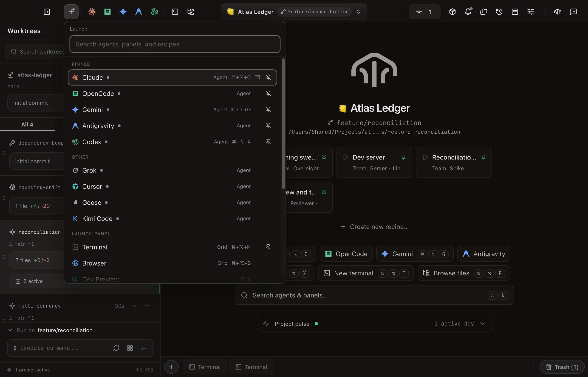Click the plus launch button in the top toolbar
588x377 pixels.
point(71,12)
